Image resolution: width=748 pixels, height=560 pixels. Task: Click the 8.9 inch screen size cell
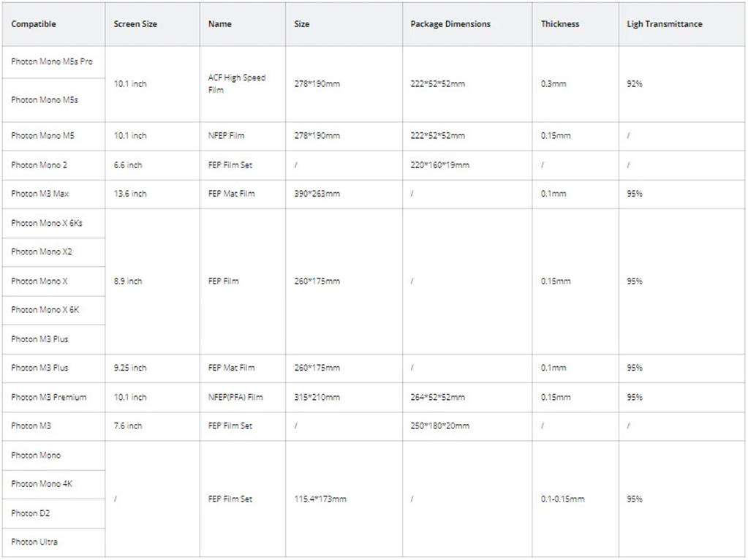pos(152,281)
